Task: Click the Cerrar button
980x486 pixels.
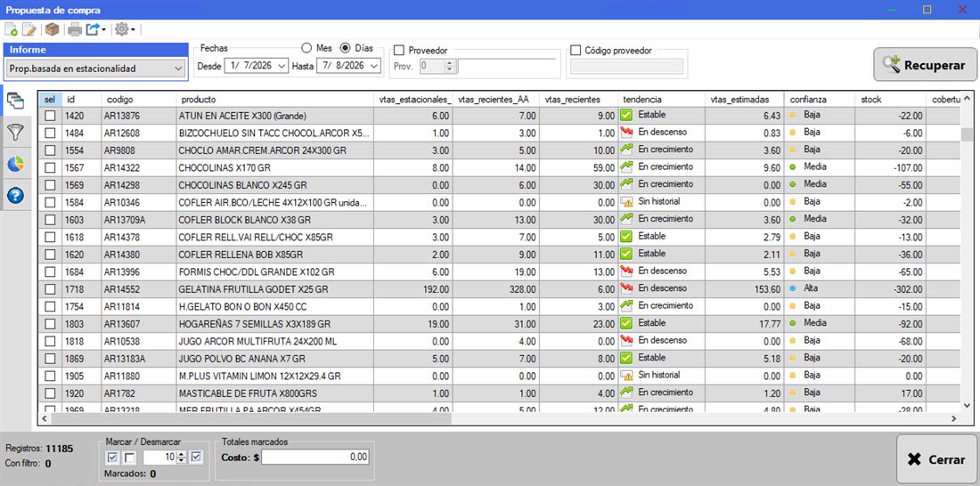Action: (936, 459)
